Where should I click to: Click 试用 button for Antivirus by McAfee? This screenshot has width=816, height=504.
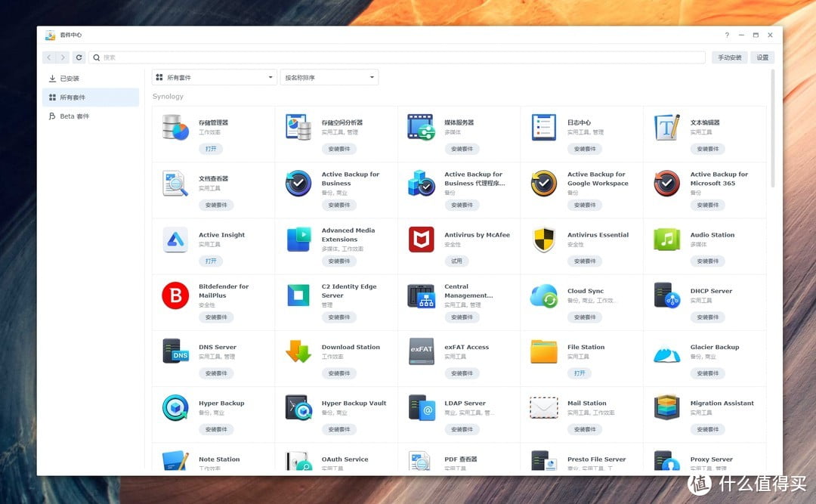[x=456, y=261]
